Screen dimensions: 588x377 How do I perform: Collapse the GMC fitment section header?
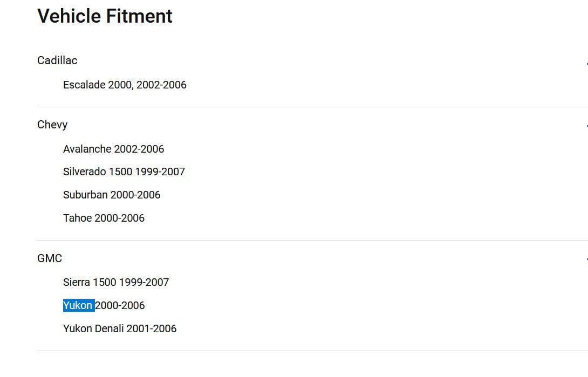50,258
